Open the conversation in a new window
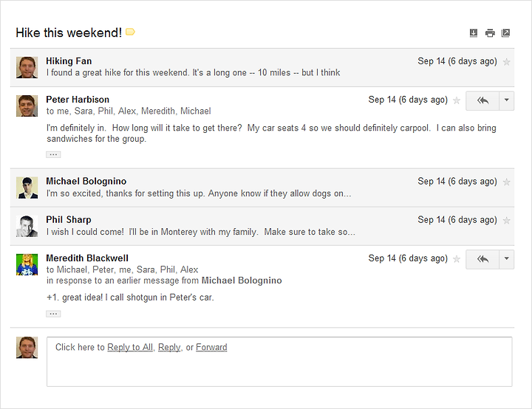Screen dimensions: 532x409 pyautogui.click(x=505, y=33)
